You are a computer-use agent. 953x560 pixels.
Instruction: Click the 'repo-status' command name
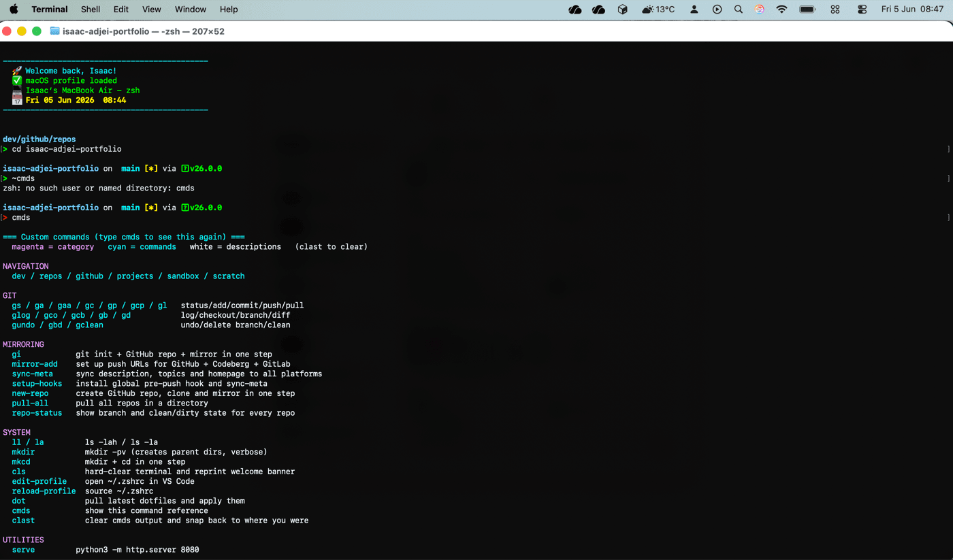(37, 413)
